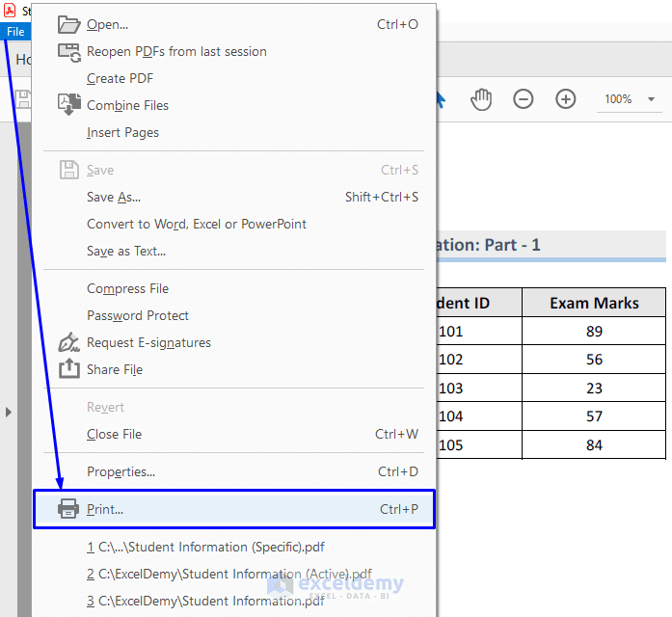Click the reopen PDFs icon
This screenshot has height=617, width=672.
(x=69, y=52)
